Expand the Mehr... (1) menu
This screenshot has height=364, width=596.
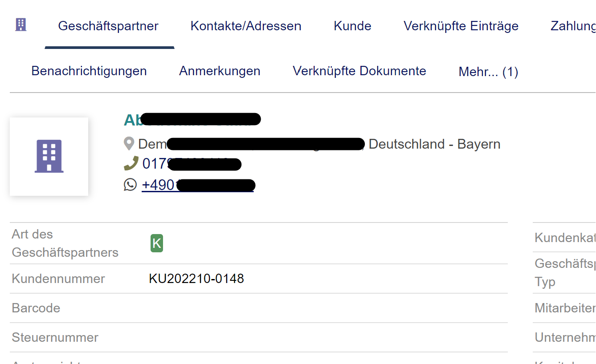click(x=488, y=72)
